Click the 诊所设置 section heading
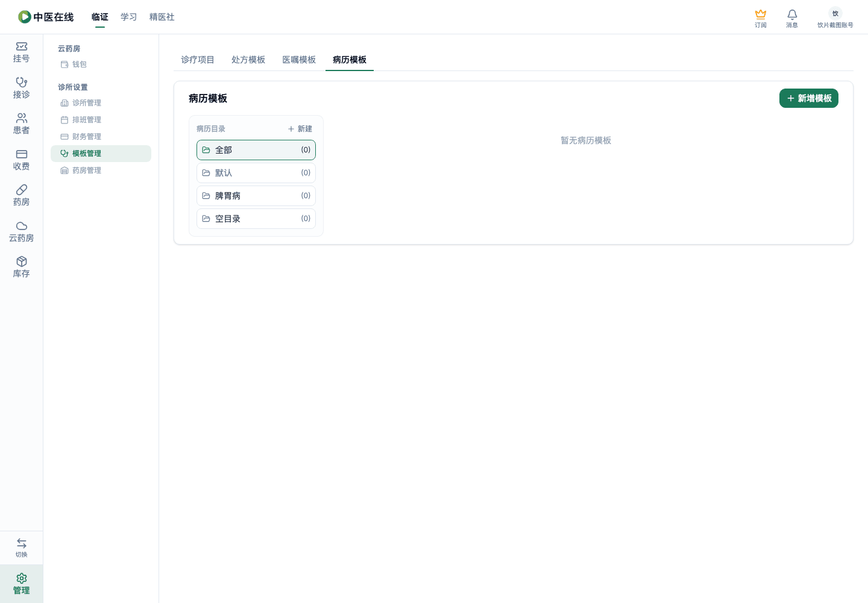This screenshot has width=868, height=603. click(x=73, y=87)
